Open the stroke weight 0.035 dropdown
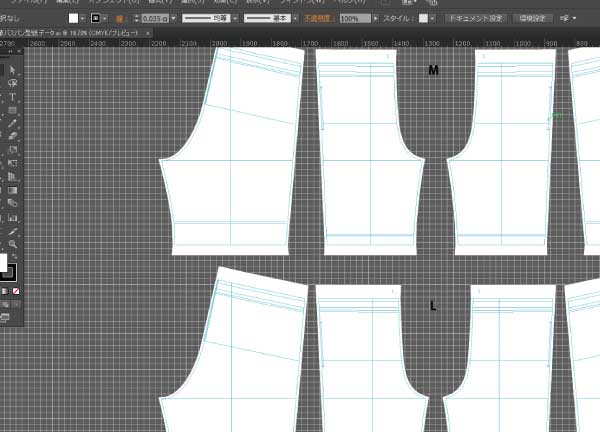This screenshot has height=432, width=600. coord(172,18)
